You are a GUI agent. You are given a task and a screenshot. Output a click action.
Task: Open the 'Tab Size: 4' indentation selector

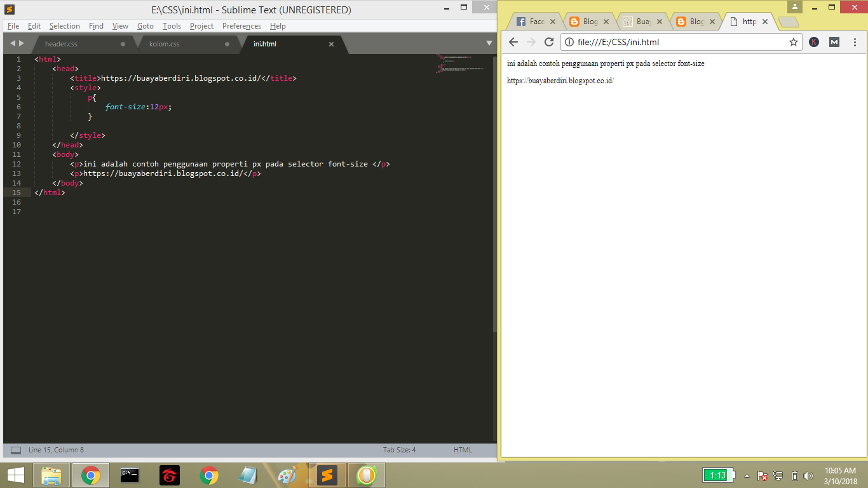point(399,450)
